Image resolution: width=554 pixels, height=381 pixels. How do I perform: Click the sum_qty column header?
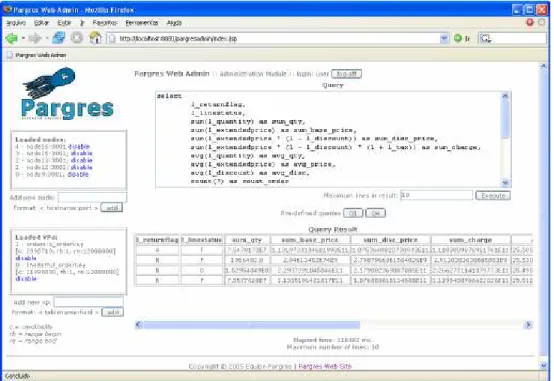point(247,240)
